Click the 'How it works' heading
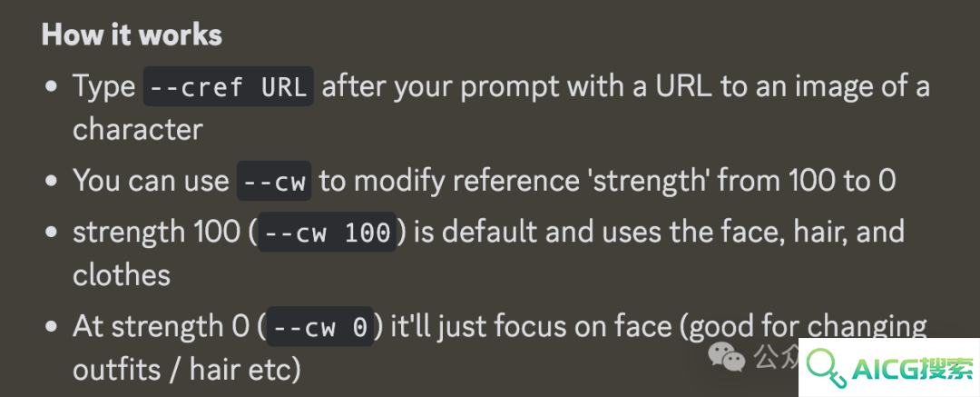 click(132, 35)
